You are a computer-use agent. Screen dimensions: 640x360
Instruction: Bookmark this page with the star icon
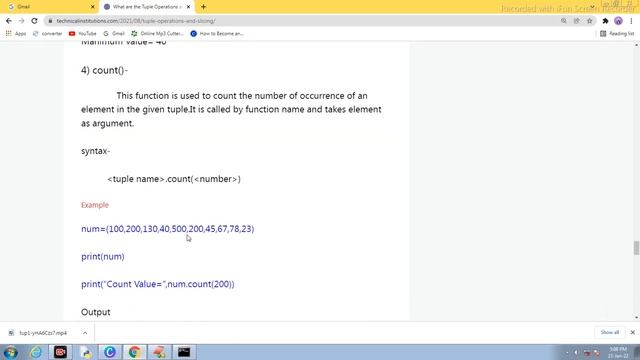(x=589, y=21)
